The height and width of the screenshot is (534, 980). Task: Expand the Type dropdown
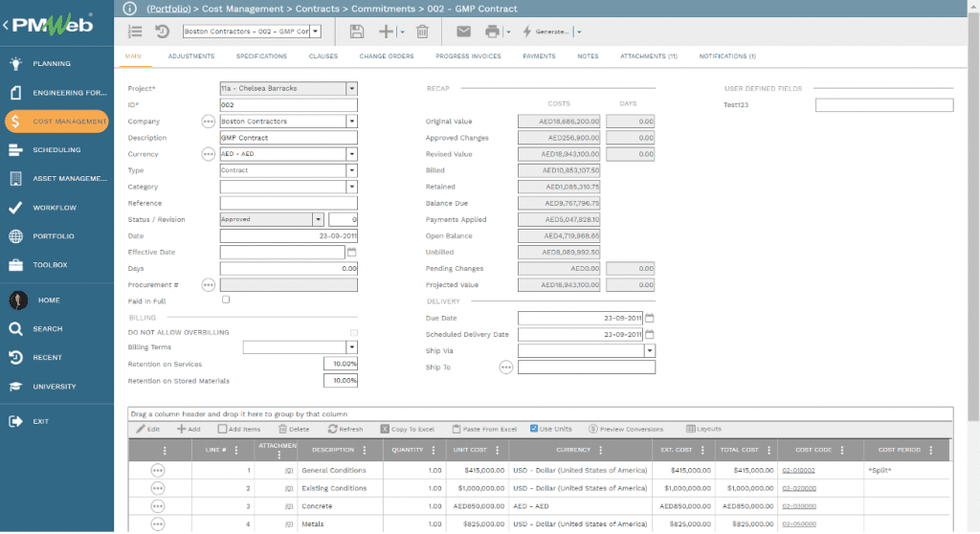(x=351, y=170)
